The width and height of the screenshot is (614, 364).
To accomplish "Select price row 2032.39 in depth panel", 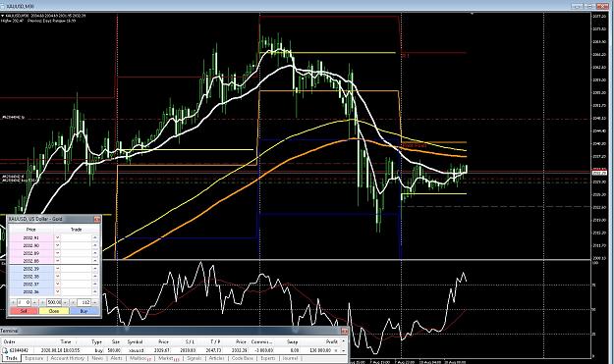I will 30,269.
